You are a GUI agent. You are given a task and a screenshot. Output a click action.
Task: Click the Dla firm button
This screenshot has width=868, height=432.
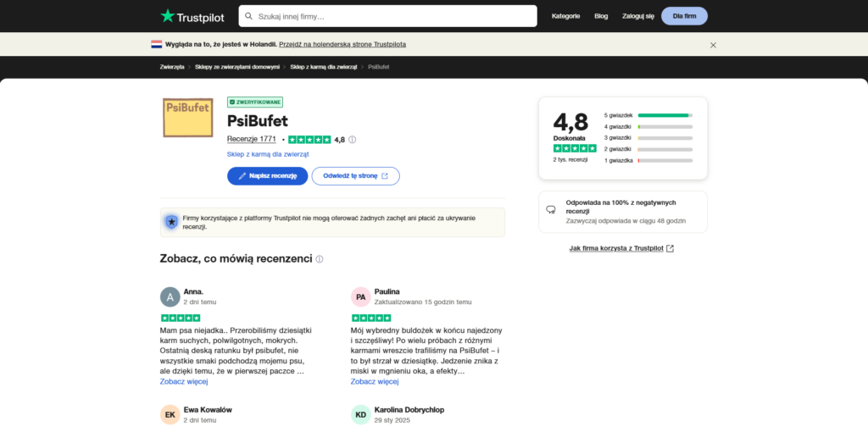684,16
